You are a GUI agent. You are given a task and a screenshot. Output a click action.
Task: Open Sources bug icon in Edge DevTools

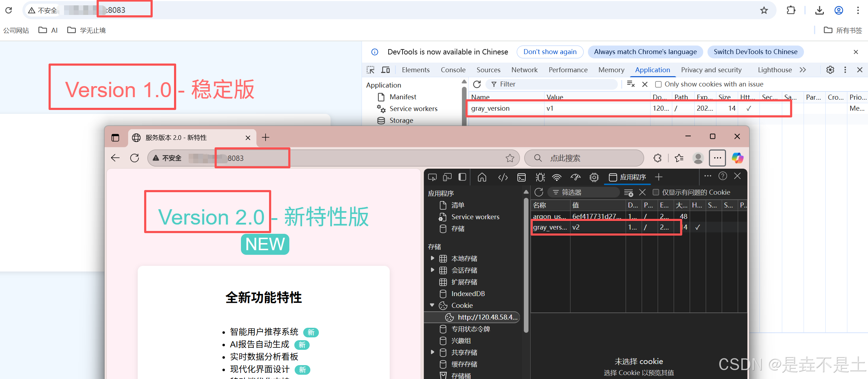point(540,177)
